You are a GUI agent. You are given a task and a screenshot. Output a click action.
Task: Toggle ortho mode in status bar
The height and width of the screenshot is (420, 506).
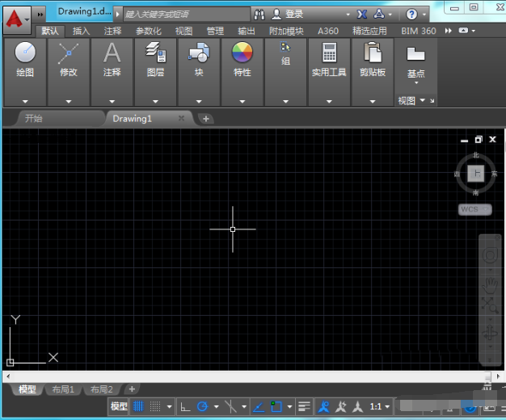(x=184, y=406)
